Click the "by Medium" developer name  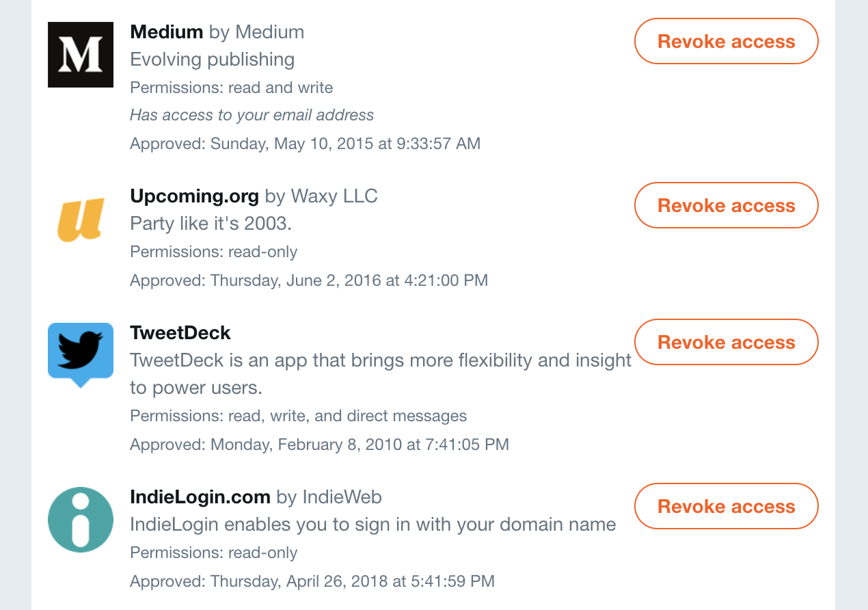pos(256,32)
